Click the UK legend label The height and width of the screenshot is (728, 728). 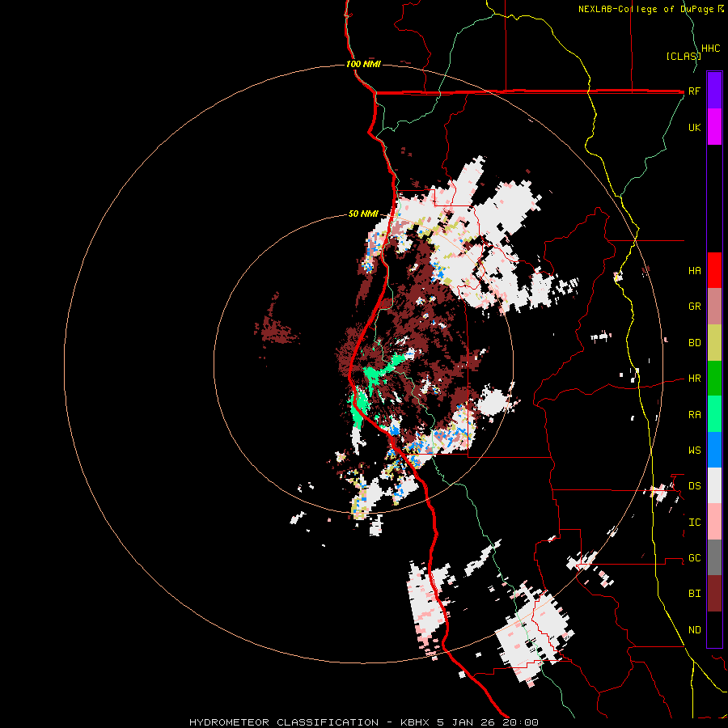pos(695,127)
